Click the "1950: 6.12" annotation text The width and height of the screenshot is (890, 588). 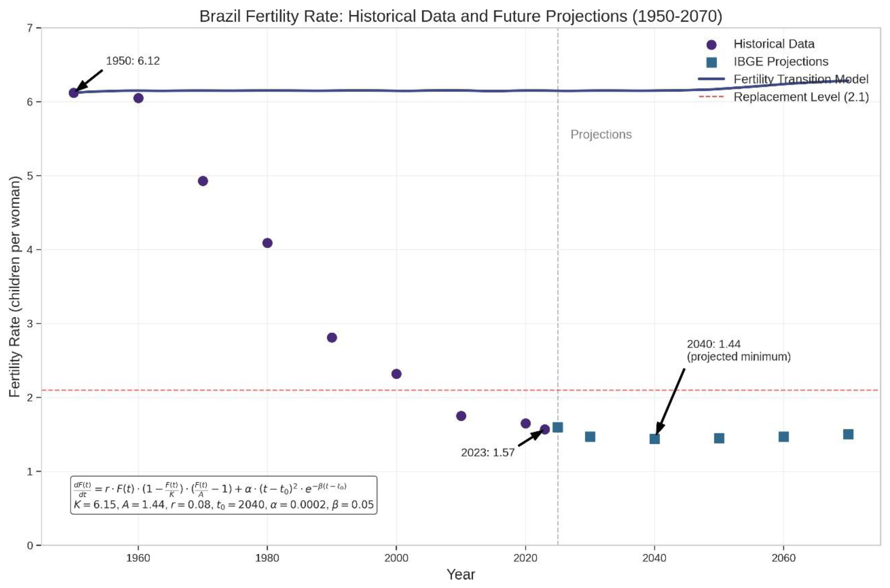pyautogui.click(x=133, y=61)
